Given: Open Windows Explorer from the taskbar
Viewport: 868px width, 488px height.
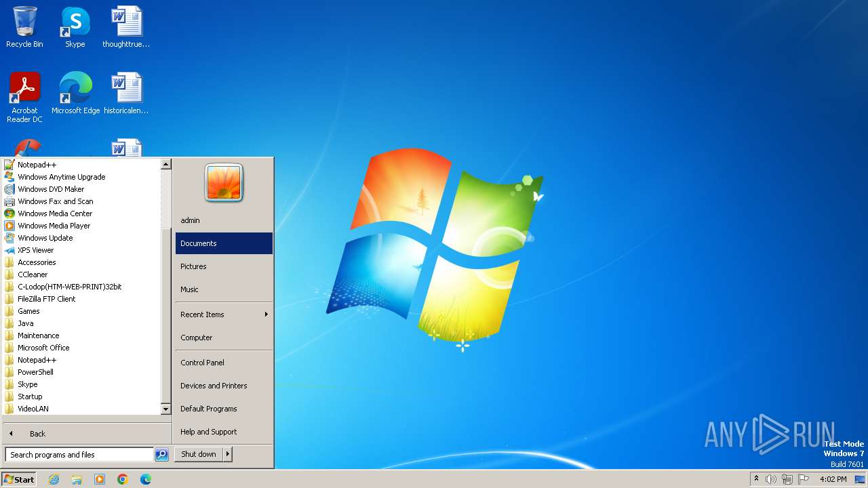Looking at the screenshot, I should [x=77, y=479].
